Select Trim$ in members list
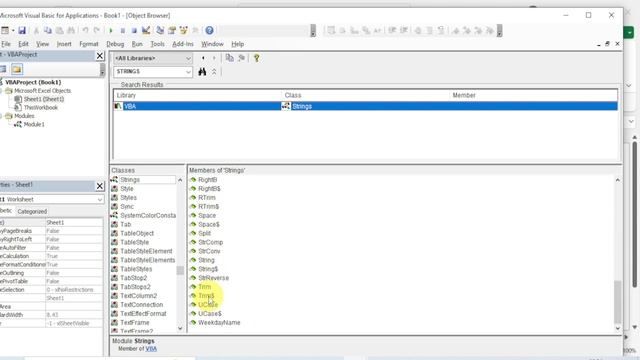Viewport: 640px width, 360px height. (206, 296)
